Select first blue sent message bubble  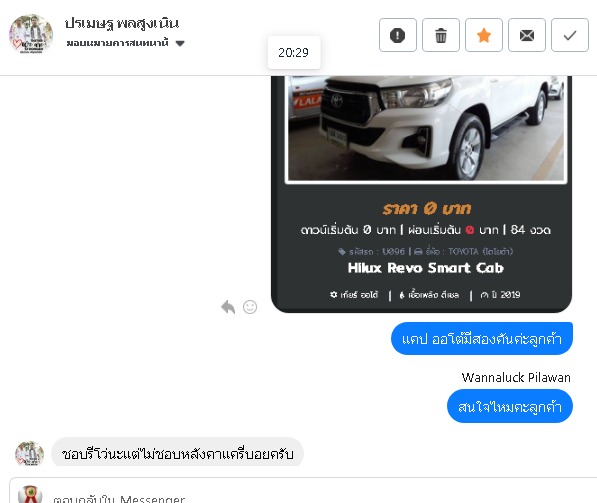pos(482,339)
